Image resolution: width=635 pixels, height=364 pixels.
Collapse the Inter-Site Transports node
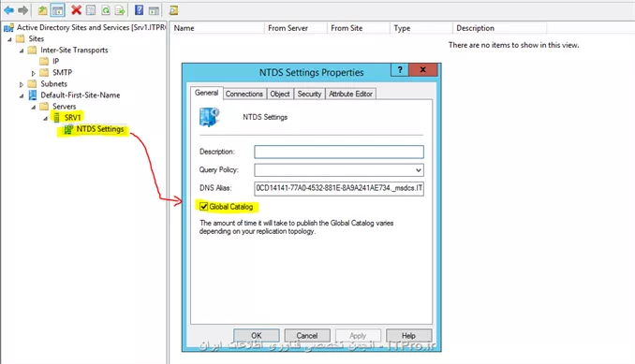22,51
